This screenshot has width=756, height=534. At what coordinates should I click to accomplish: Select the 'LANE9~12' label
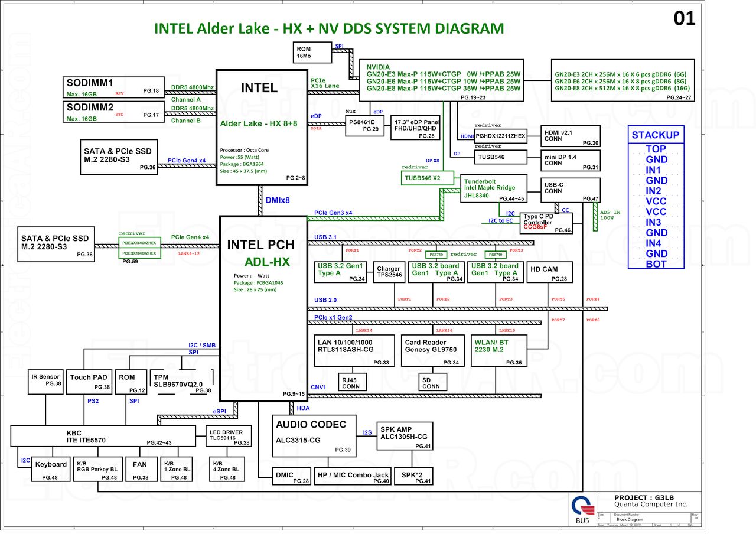(189, 253)
